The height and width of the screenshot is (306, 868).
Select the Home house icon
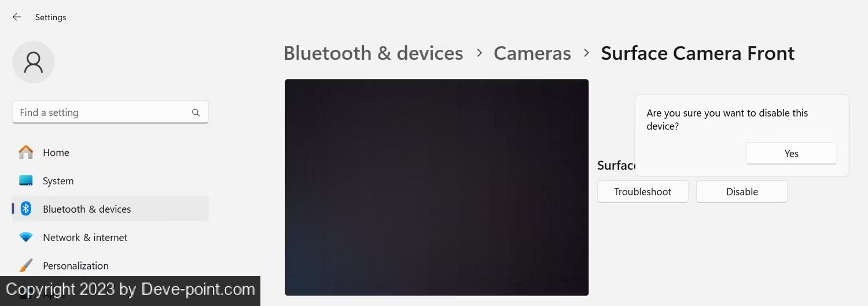tap(26, 152)
